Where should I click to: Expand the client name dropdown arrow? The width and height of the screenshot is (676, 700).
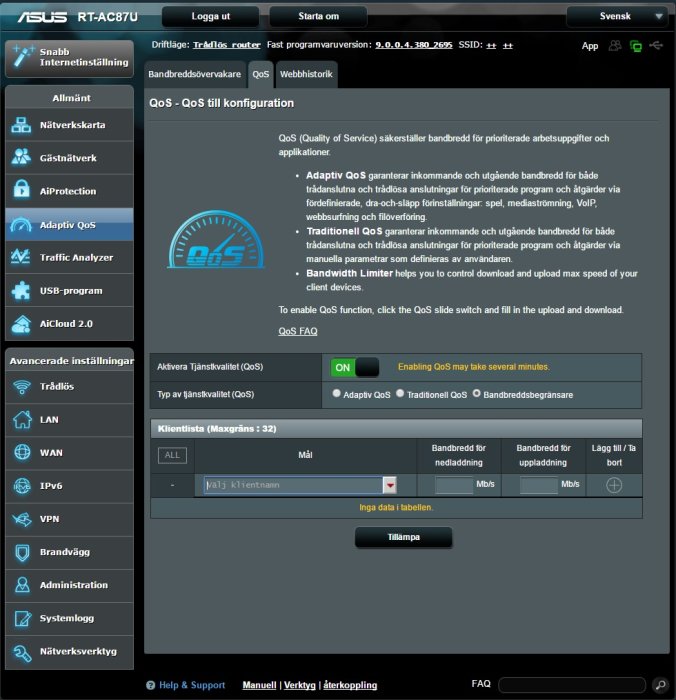click(x=390, y=485)
